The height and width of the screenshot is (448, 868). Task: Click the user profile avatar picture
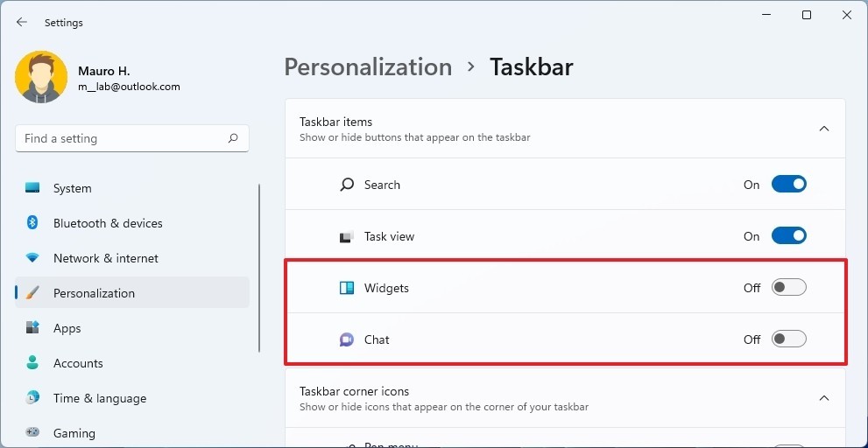coord(41,77)
